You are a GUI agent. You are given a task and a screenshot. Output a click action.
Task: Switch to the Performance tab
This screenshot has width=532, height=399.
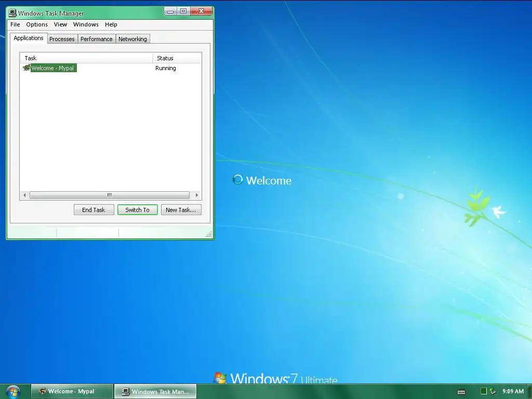[96, 39]
